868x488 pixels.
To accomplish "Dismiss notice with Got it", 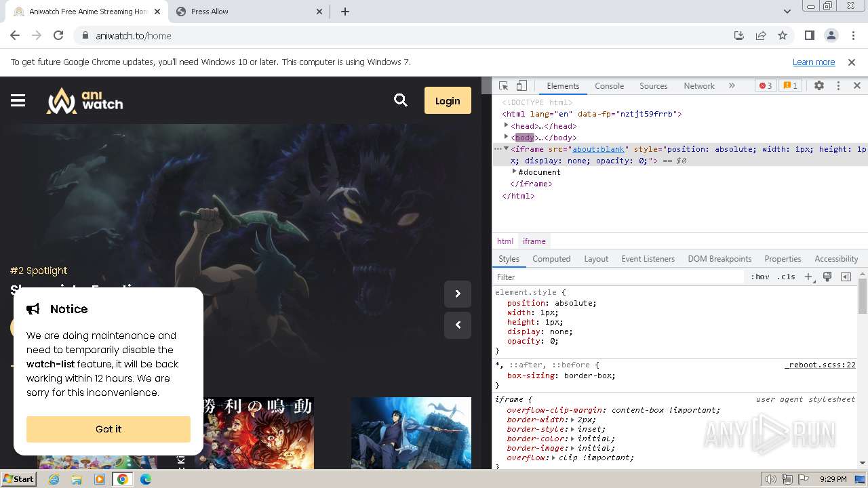I will click(108, 429).
